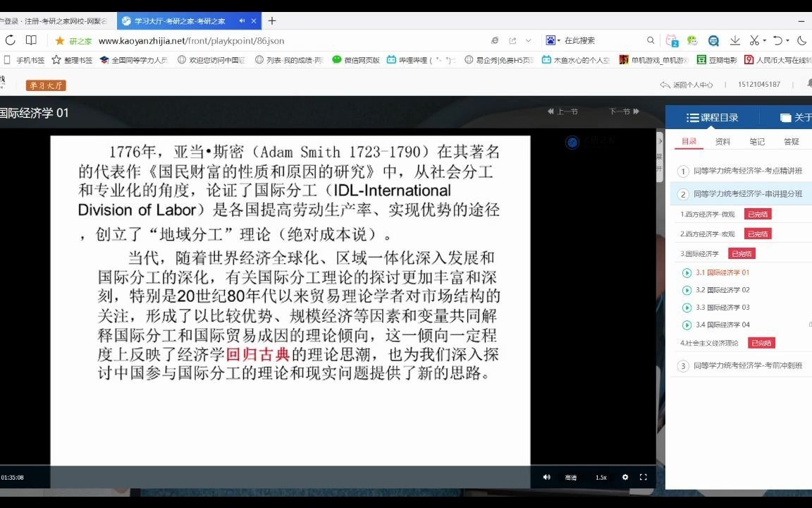Viewport: 812px width, 508px height.
Task: Switch to the 笔记 tab
Action: click(x=756, y=141)
